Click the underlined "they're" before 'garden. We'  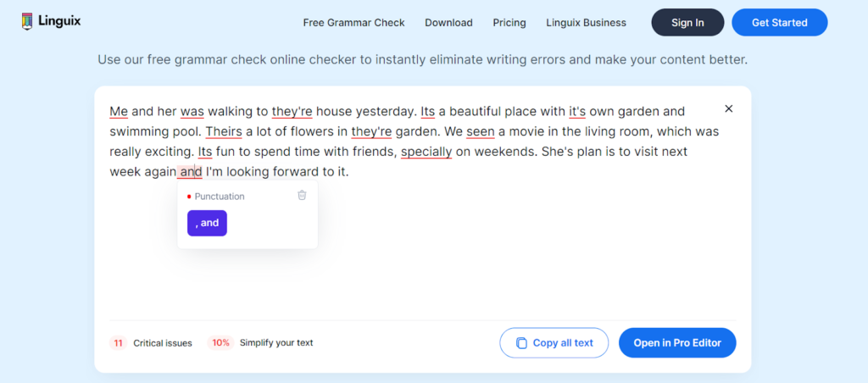(x=371, y=131)
